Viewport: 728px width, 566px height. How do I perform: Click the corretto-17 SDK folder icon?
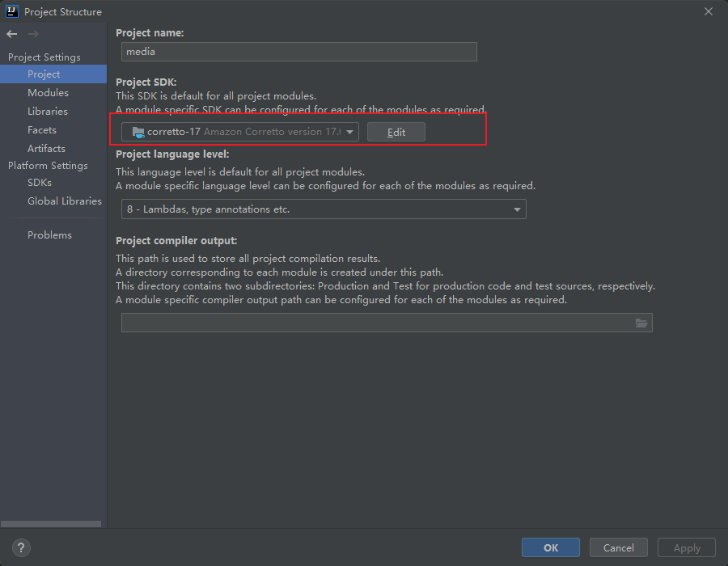click(137, 132)
